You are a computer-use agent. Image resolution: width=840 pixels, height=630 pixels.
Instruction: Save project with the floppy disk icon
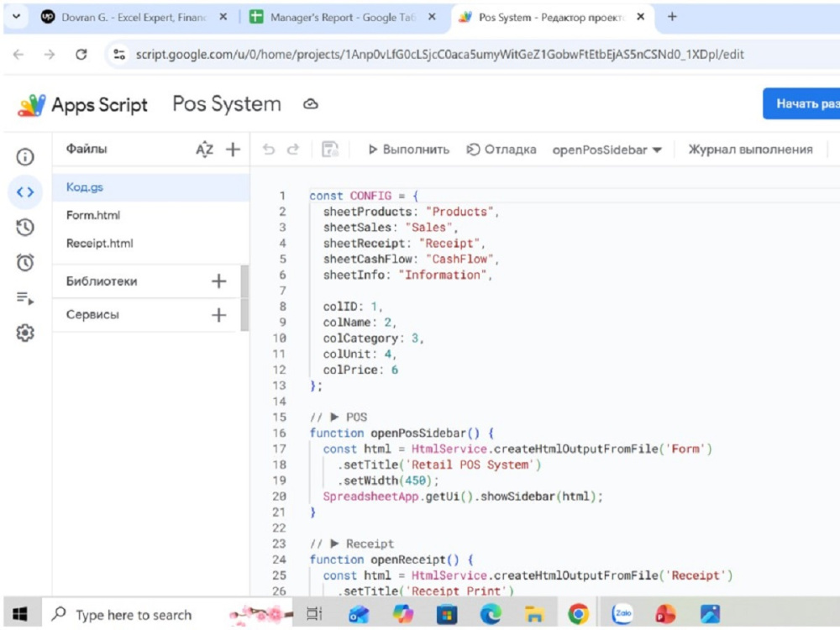pyautogui.click(x=330, y=150)
